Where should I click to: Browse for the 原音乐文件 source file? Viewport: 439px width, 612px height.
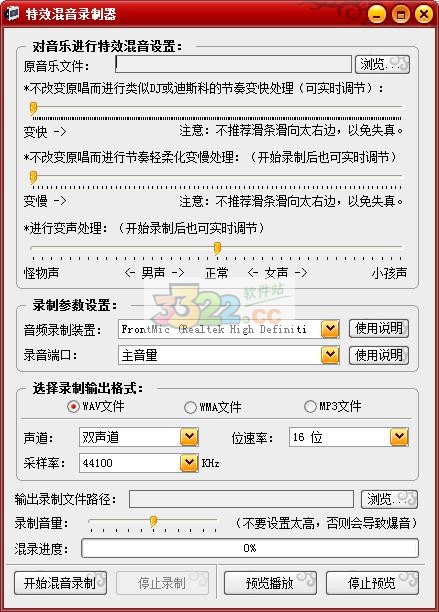click(382, 64)
